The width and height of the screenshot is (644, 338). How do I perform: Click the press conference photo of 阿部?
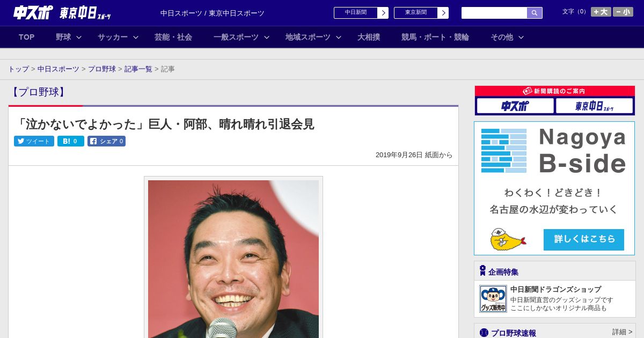[233, 259]
